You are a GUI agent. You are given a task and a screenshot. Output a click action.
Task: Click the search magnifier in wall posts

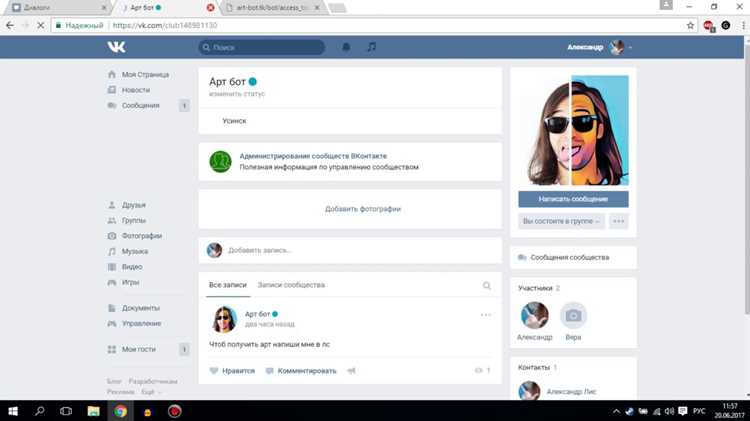486,286
